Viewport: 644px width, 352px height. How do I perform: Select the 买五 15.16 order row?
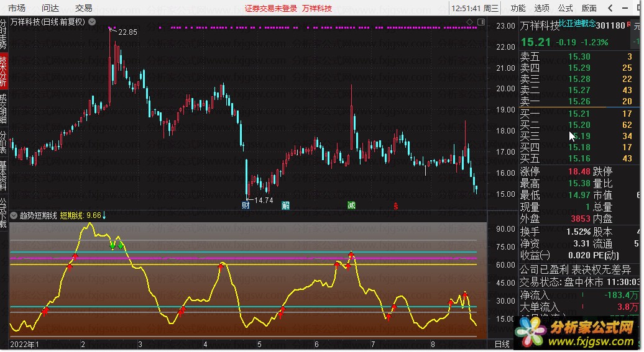[576, 158]
